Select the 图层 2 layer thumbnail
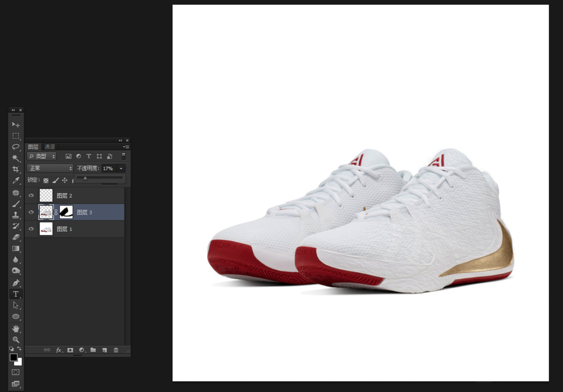 pos(46,195)
